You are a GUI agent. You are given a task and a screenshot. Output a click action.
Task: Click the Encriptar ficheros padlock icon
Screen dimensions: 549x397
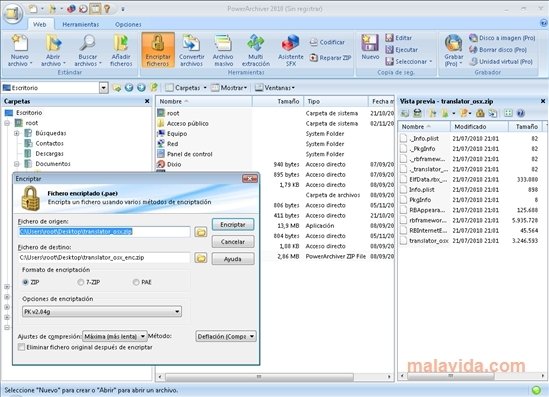(158, 50)
